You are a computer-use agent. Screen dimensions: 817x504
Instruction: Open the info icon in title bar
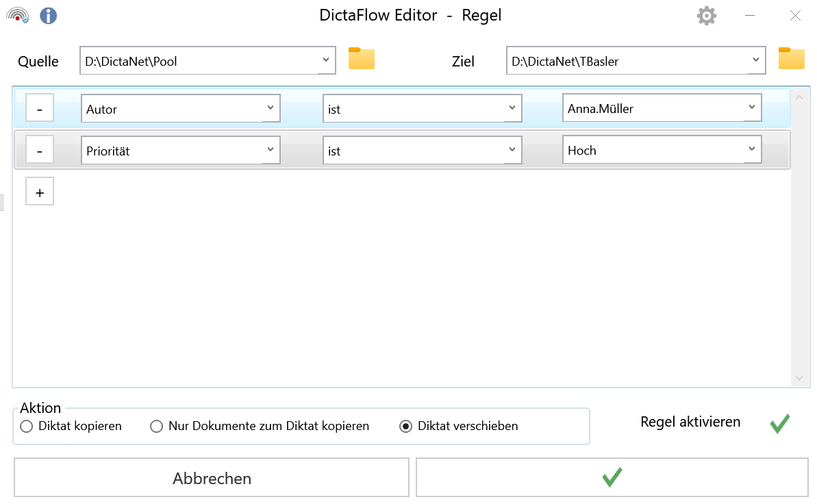tap(48, 15)
